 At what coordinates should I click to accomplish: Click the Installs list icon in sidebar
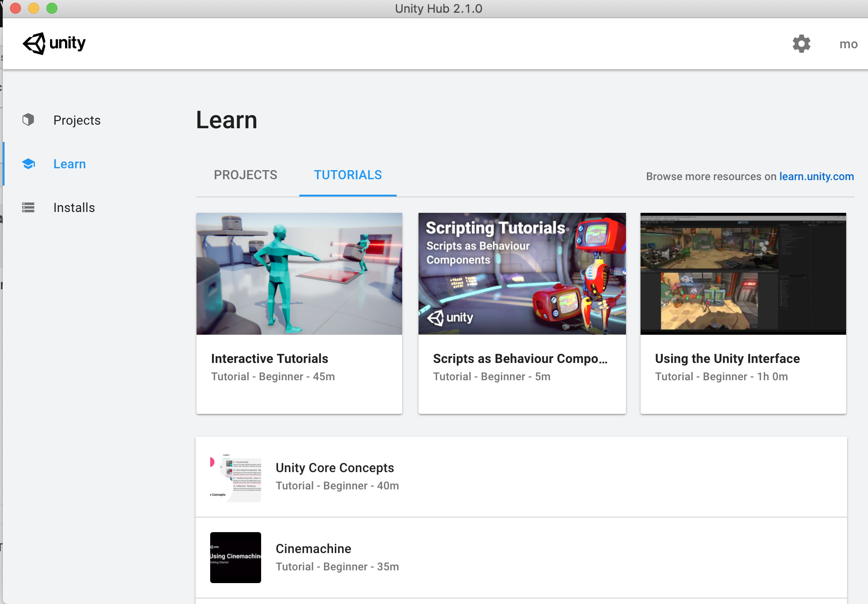click(x=28, y=207)
